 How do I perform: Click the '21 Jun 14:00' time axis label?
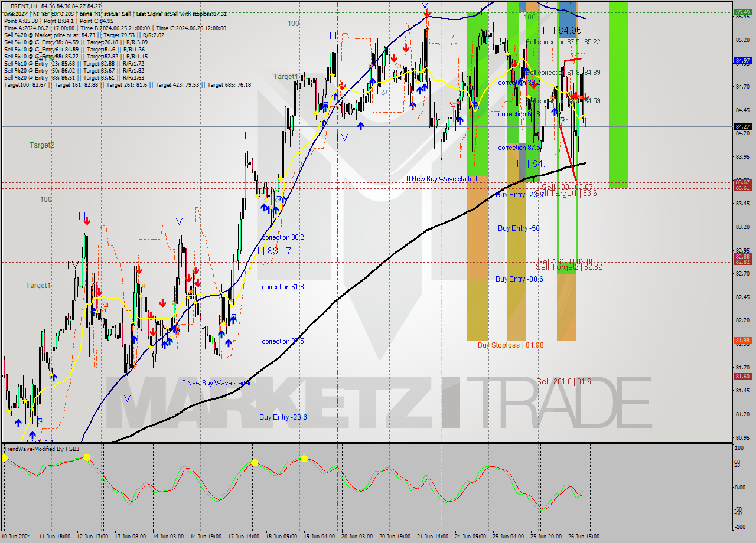431,536
